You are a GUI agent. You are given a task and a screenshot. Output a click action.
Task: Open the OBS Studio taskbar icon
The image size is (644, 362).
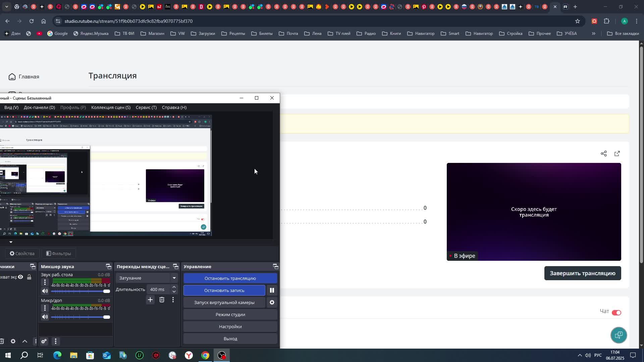[222, 355]
